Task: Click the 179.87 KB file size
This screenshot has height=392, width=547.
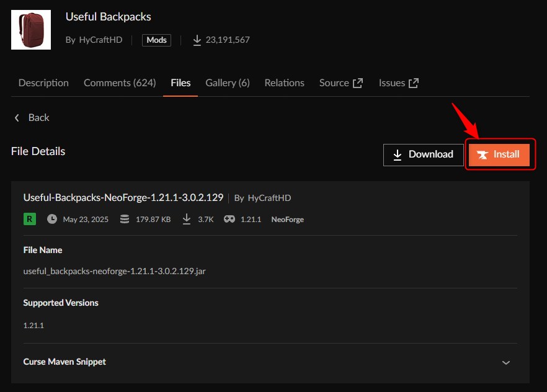Action: [153, 220]
